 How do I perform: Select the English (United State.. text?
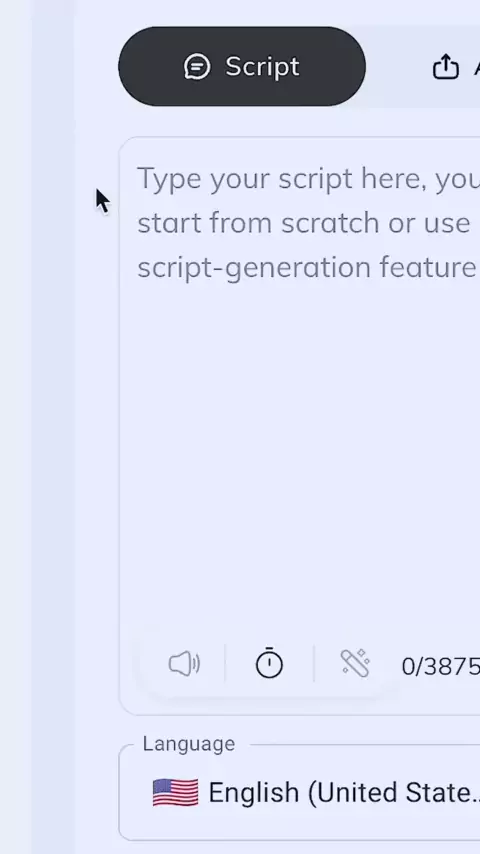(344, 793)
